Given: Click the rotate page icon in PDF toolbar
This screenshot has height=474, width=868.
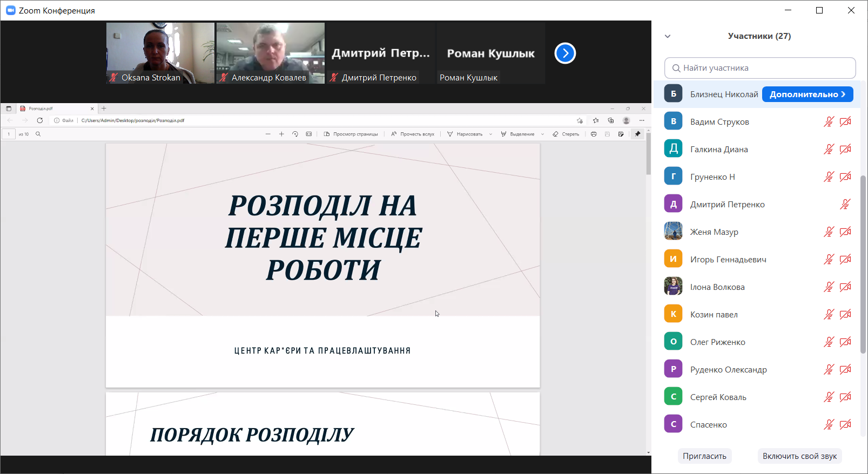Looking at the screenshot, I should [x=295, y=134].
